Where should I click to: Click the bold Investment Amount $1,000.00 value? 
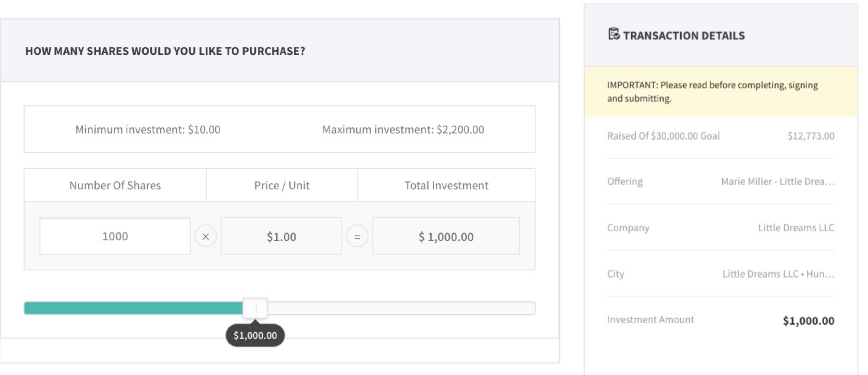tap(808, 320)
